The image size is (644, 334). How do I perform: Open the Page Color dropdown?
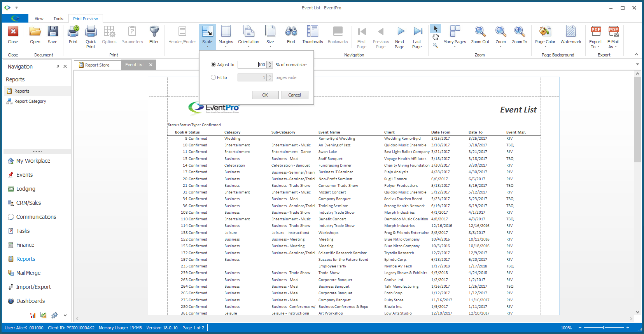click(x=545, y=37)
